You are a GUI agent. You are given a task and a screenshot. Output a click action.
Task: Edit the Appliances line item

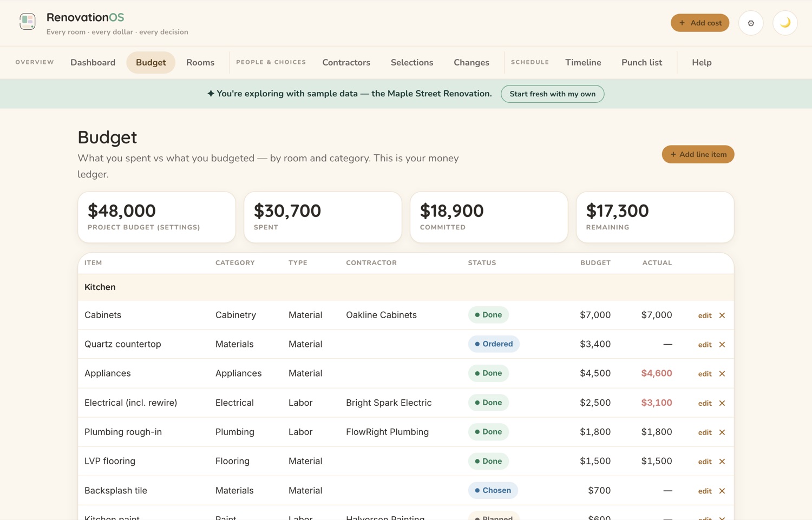point(704,374)
